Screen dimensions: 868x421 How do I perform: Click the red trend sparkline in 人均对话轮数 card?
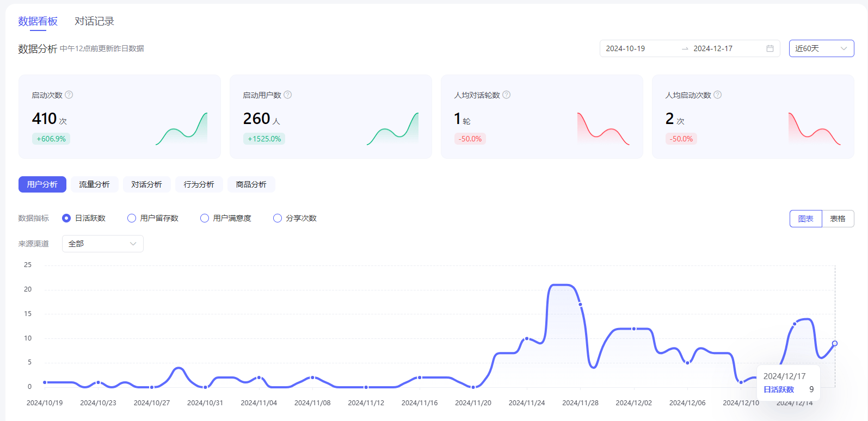[x=604, y=129]
